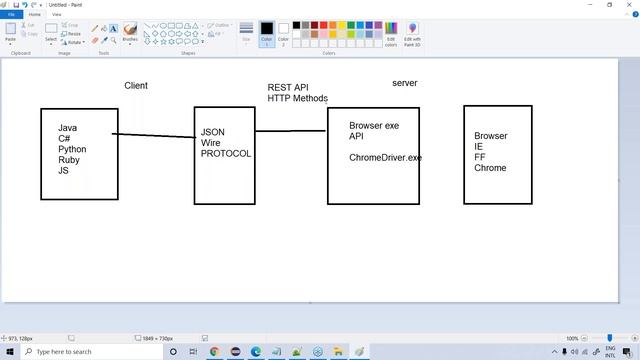Pick the orange color swatch
The image size is (640, 360).
click(333, 25)
